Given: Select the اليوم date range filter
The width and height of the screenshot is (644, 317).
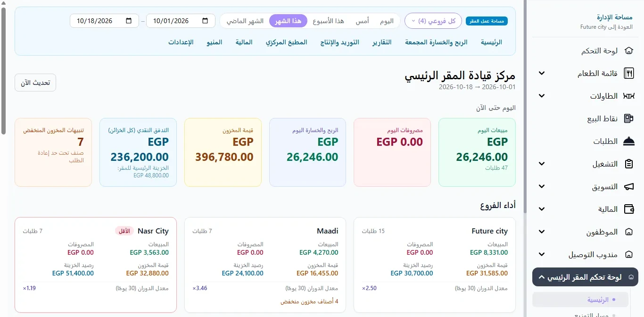Looking at the screenshot, I should tap(387, 21).
